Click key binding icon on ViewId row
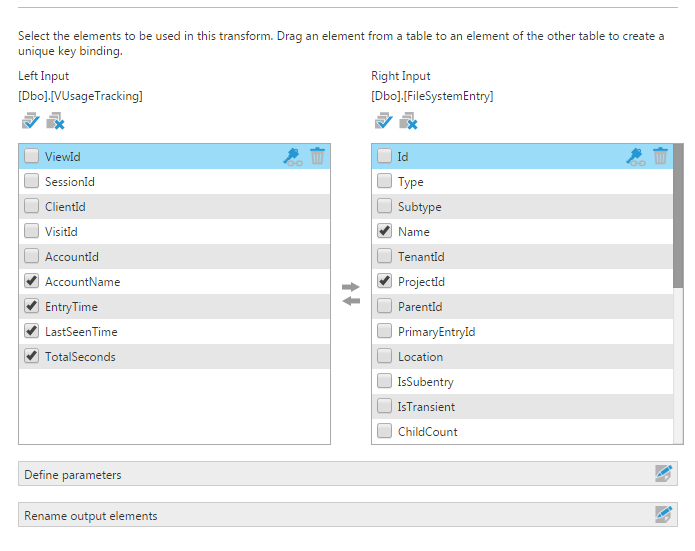 click(x=293, y=156)
